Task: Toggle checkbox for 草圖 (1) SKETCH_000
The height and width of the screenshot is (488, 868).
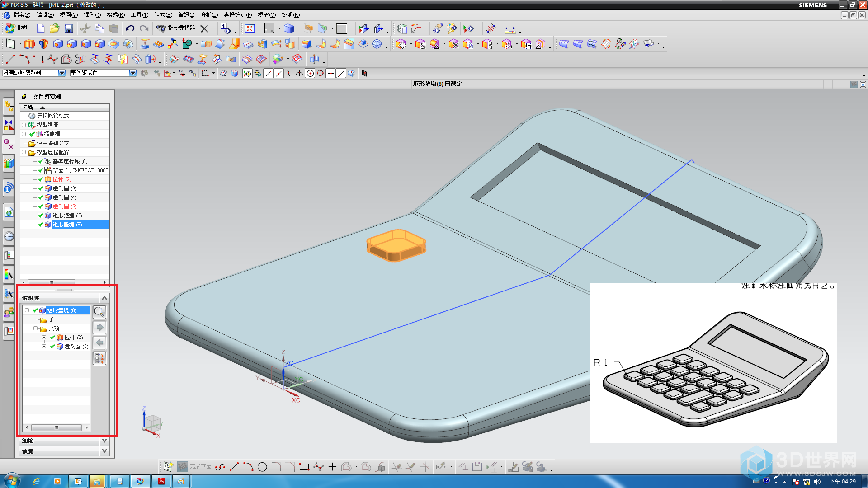Action: pyautogui.click(x=41, y=170)
